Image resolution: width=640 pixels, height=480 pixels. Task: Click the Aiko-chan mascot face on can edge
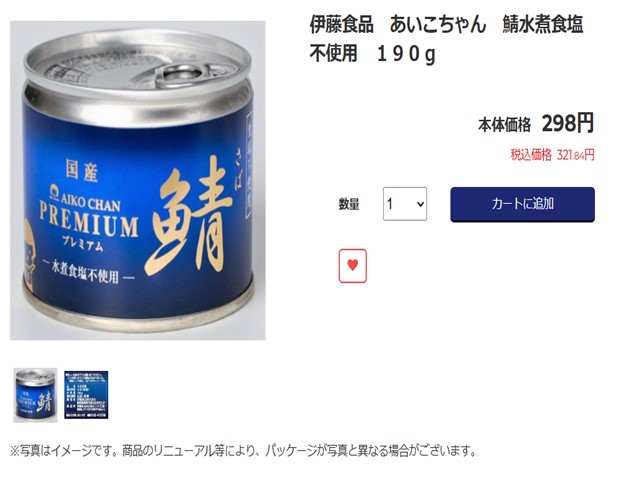[29, 255]
